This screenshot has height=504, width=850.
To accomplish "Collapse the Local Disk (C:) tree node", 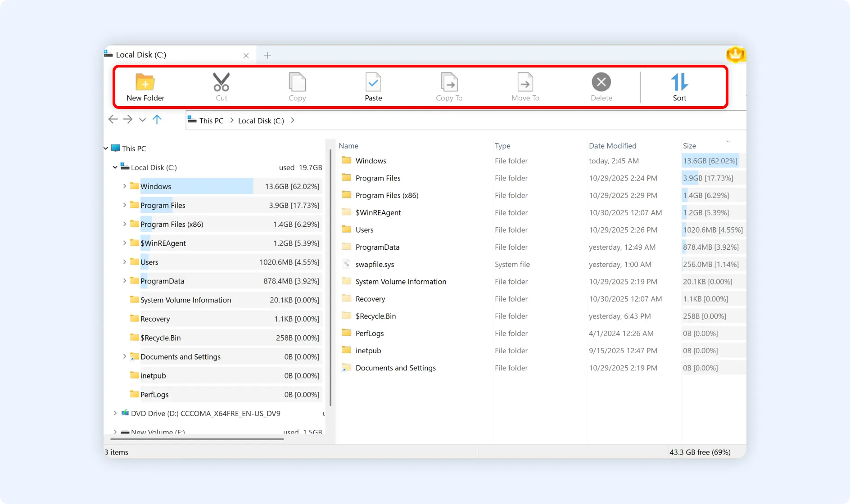I will pos(115,167).
